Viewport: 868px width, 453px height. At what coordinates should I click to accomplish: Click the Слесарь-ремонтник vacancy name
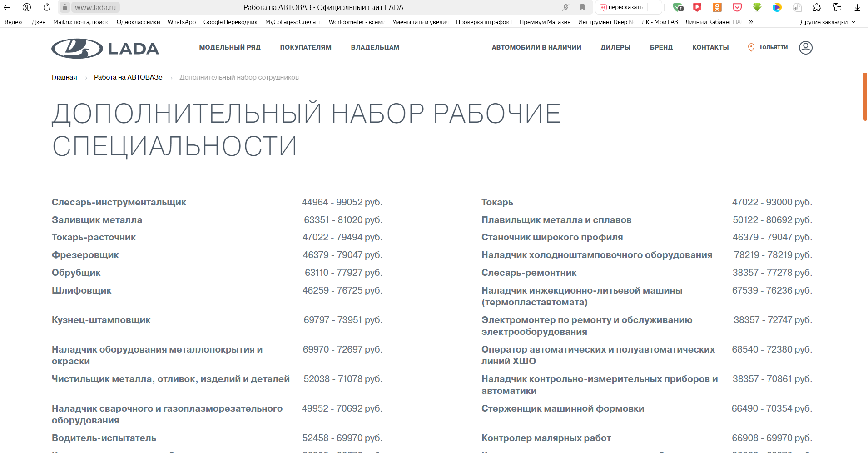[x=529, y=273]
